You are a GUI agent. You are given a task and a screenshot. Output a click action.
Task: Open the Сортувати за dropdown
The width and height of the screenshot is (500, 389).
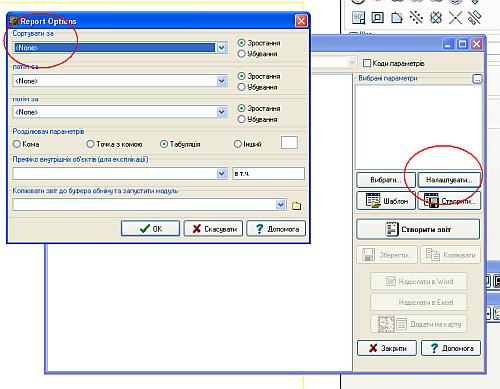(222, 48)
